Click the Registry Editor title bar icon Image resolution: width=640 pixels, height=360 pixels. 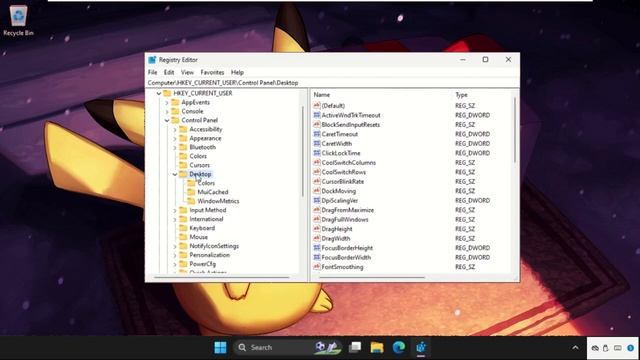[x=152, y=60]
